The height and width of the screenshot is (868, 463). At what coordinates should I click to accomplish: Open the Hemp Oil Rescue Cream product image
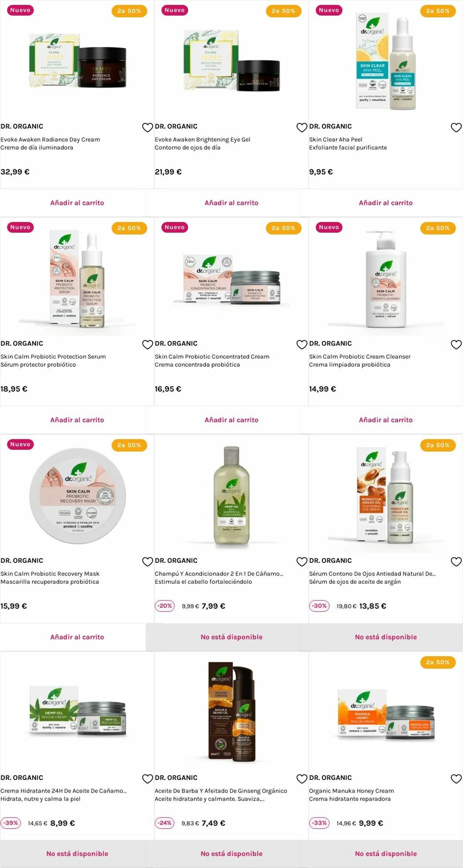coord(77,711)
